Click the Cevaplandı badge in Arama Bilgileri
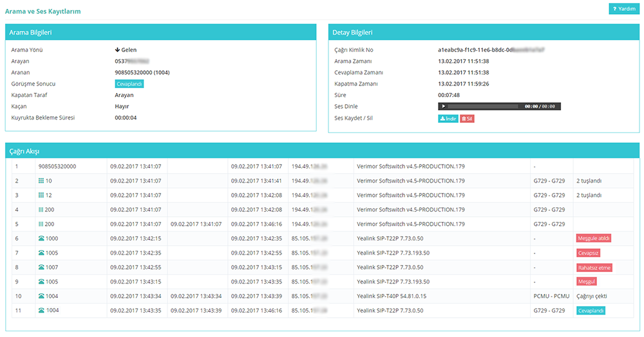 pyautogui.click(x=129, y=84)
